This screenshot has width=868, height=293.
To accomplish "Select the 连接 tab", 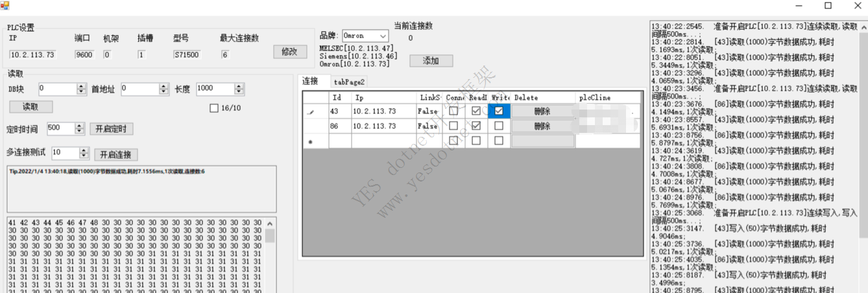I will click(x=310, y=82).
